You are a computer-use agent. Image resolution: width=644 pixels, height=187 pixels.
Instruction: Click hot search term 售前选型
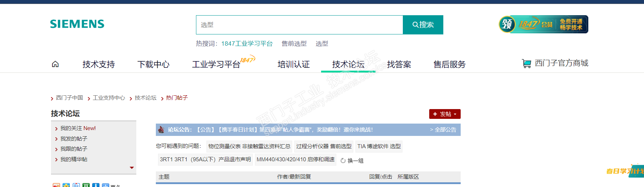[294, 43]
